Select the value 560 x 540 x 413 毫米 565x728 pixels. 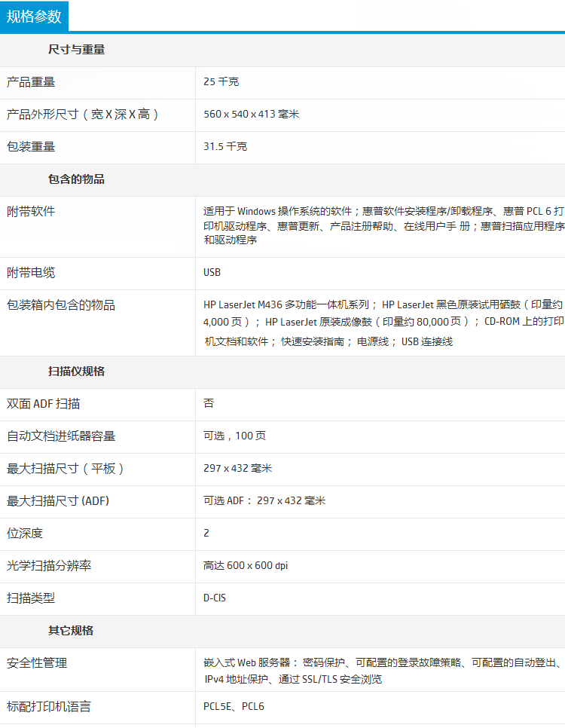pos(251,115)
